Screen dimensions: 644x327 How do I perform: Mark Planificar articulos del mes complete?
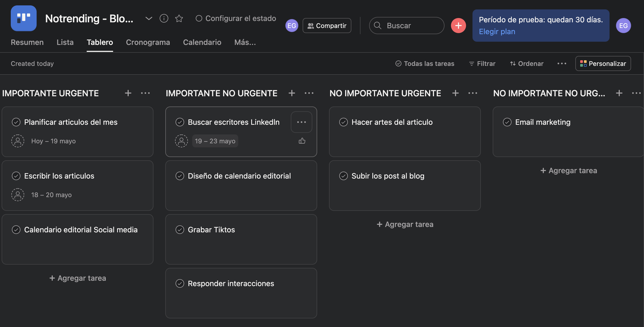[x=16, y=122]
